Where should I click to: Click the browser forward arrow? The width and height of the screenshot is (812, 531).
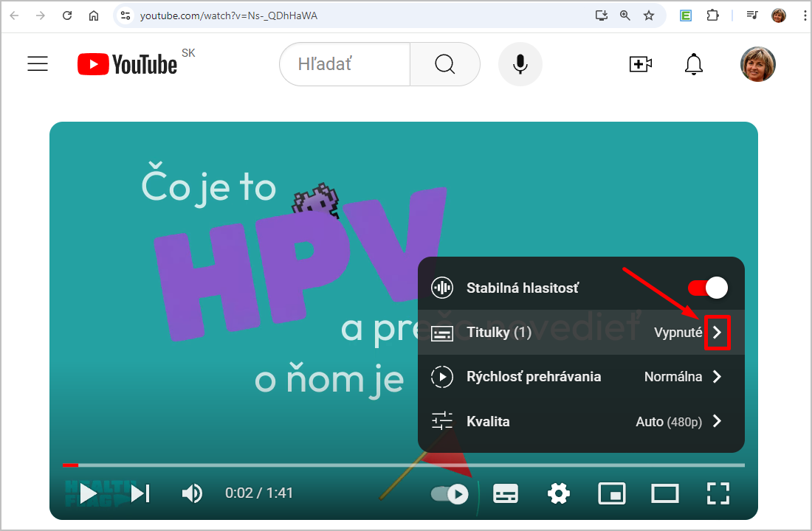[41, 15]
